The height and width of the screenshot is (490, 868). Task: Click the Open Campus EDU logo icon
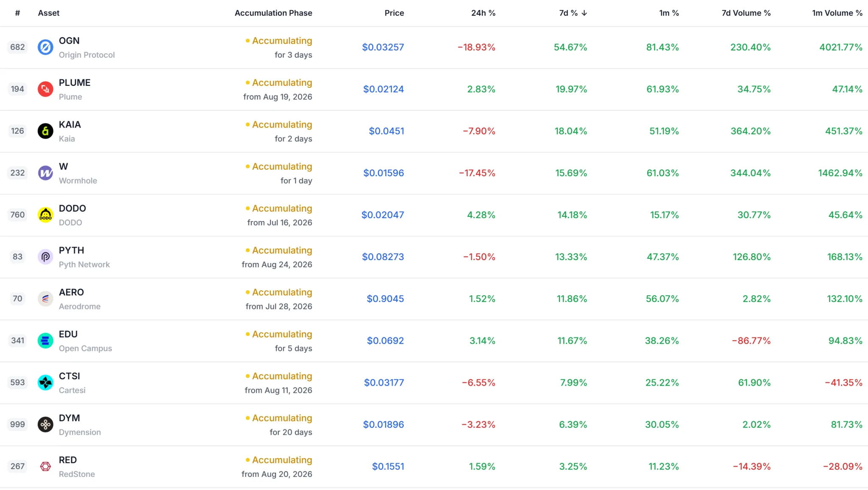tap(45, 341)
